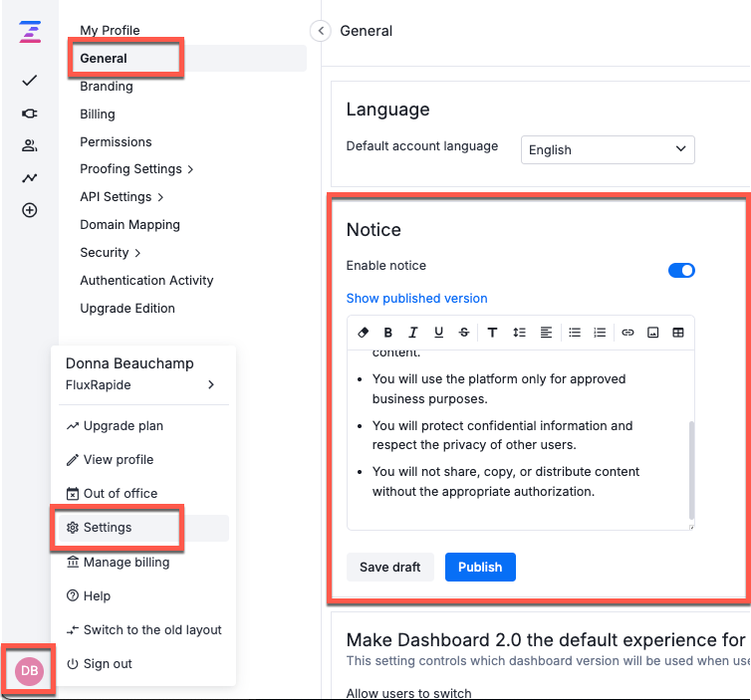Viewport: 751px width, 700px height.
Task: Insert a link using the link icon
Action: 627,333
